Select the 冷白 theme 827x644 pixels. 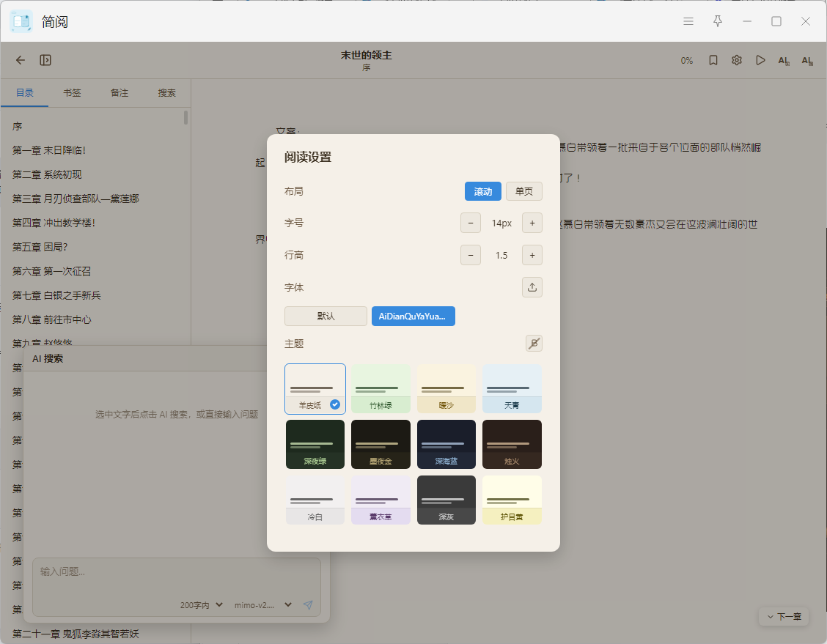coord(315,500)
